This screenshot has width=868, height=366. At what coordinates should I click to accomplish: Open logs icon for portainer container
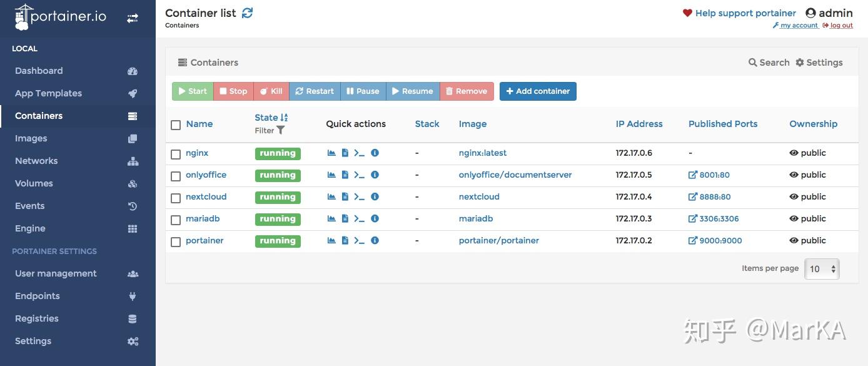tap(345, 240)
